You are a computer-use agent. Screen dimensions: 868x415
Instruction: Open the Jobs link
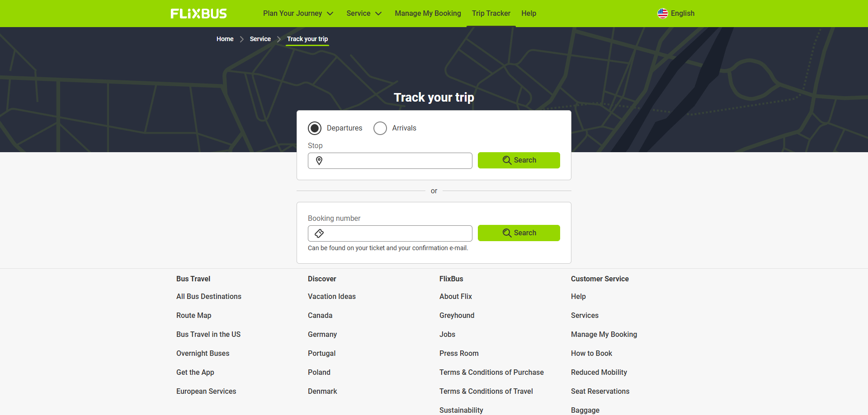click(x=447, y=335)
